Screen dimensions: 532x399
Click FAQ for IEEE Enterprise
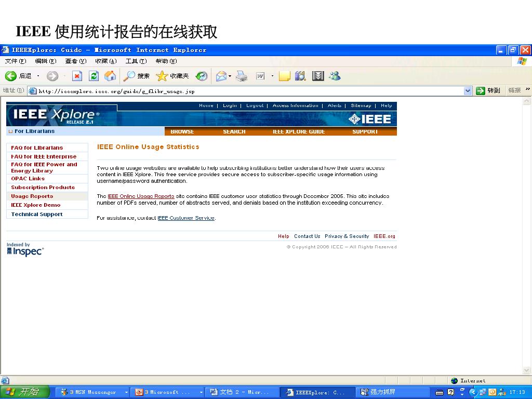click(44, 156)
